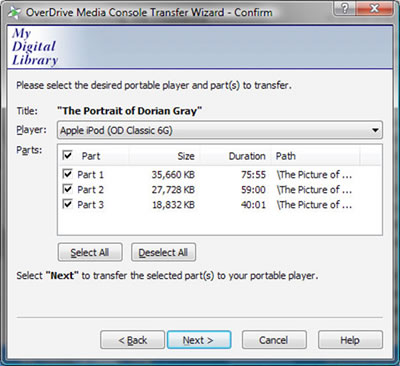Open Help for the wizard
The width and height of the screenshot is (400, 366).
click(x=350, y=340)
